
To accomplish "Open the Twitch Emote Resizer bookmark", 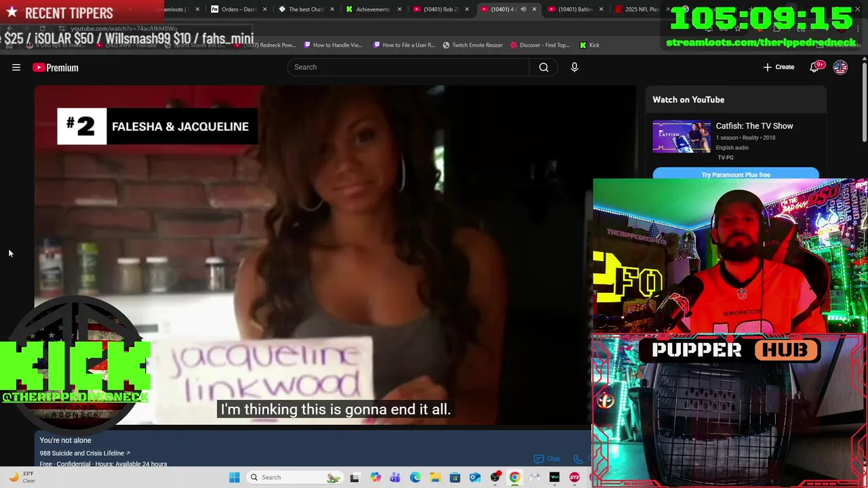I will (x=473, y=45).
